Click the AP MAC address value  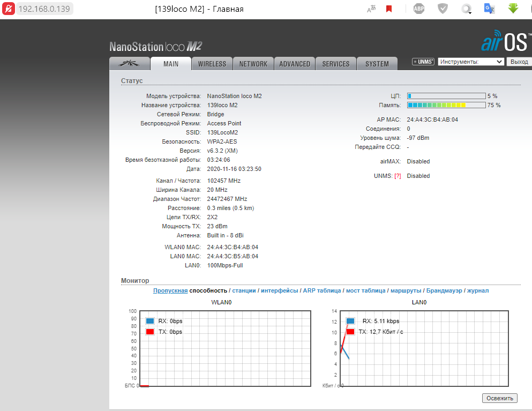tap(432, 119)
